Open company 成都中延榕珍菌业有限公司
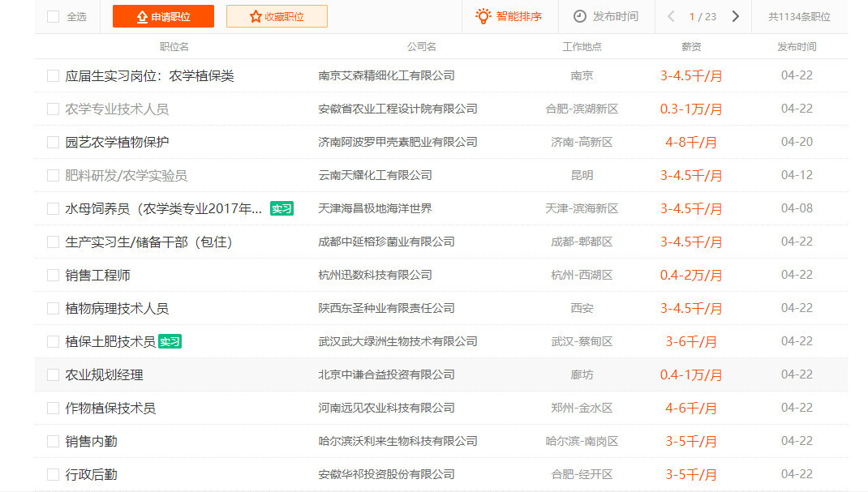 (x=386, y=242)
